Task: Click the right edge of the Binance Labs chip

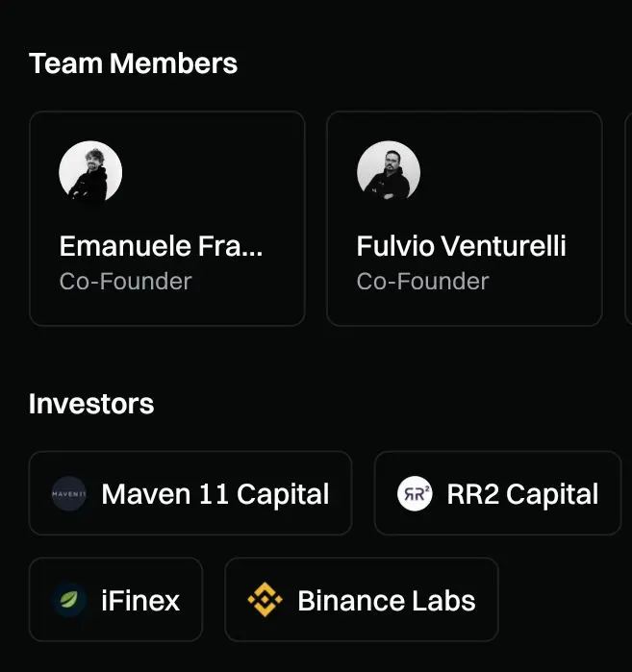Action: pyautogui.click(x=491, y=600)
